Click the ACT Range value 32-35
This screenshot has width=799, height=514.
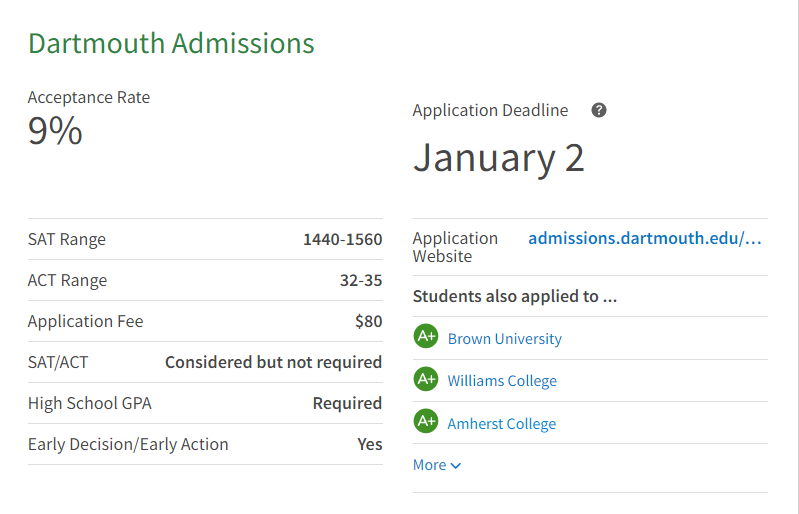(361, 281)
